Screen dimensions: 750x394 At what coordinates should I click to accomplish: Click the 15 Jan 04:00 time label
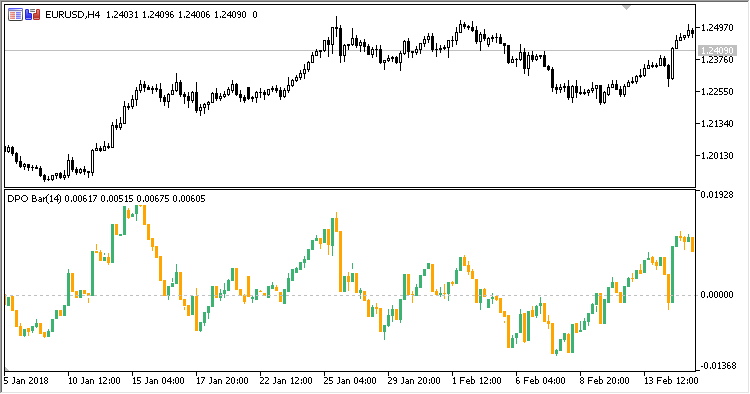158,381
